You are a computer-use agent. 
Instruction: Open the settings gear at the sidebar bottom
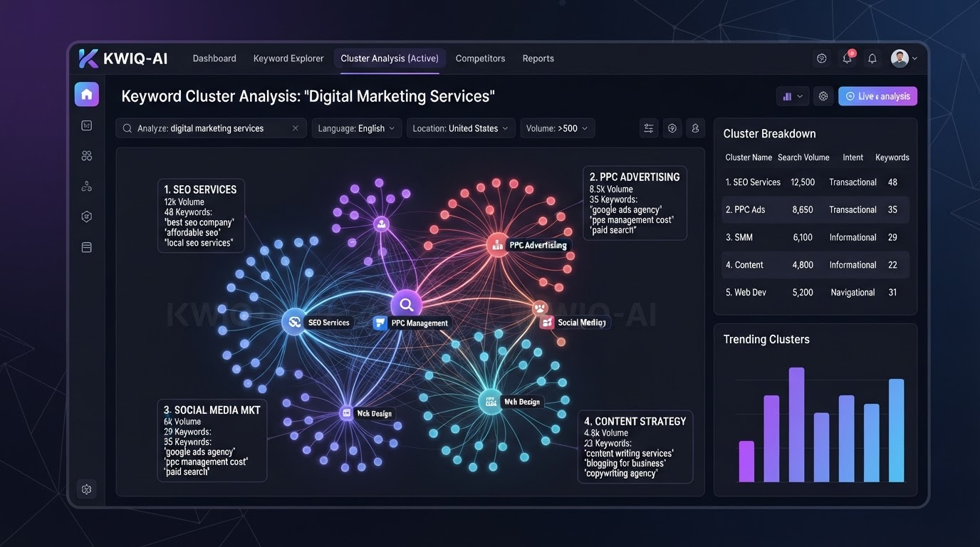pyautogui.click(x=87, y=489)
